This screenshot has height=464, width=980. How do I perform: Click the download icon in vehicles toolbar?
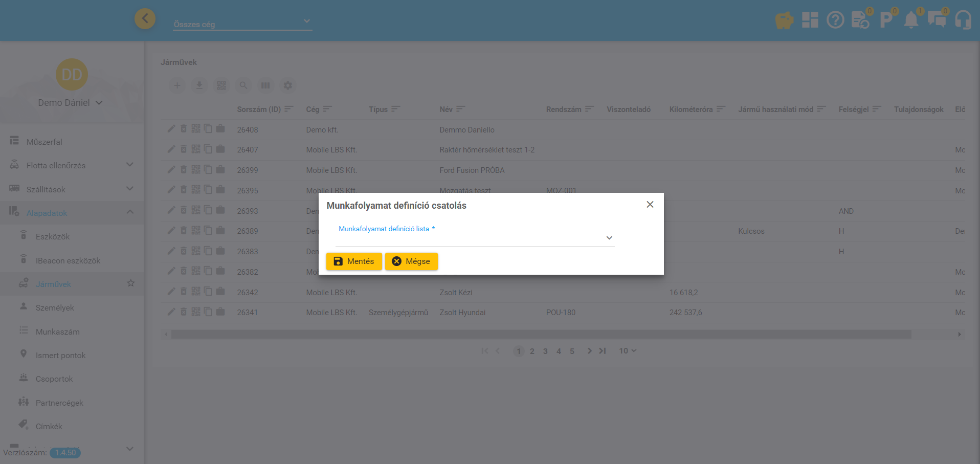pyautogui.click(x=199, y=85)
